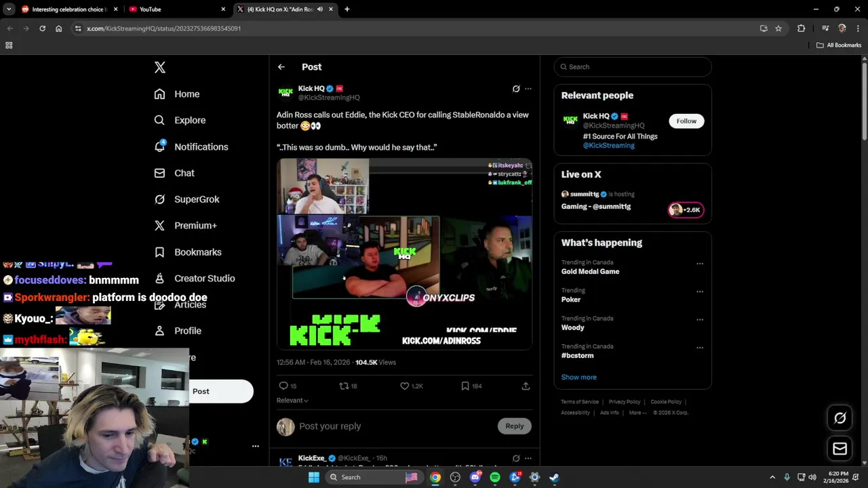Expand the Relevant replies sort dropdown
This screenshot has height=488, width=868.
[x=292, y=401]
